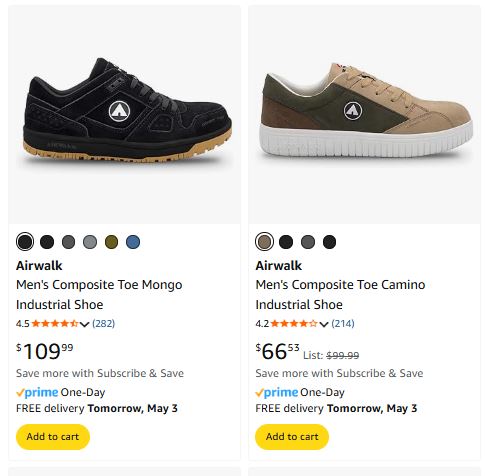This screenshot has height=476, width=485.
Task: Add the Mongo Industrial Shoe to cart
Action: [x=53, y=437]
